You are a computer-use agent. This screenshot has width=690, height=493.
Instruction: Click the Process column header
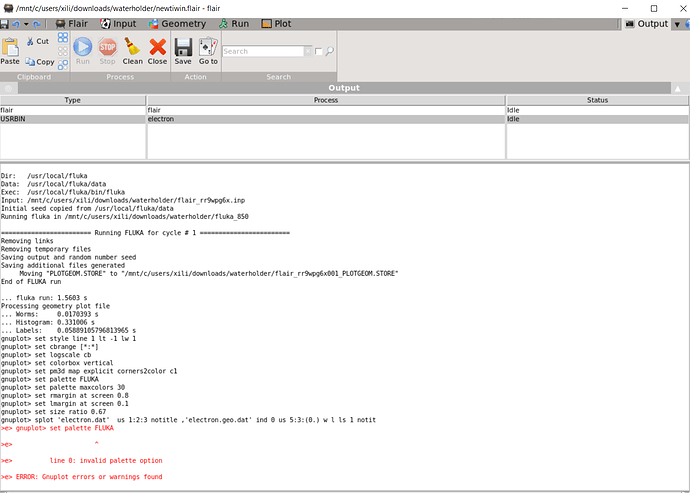(x=326, y=100)
